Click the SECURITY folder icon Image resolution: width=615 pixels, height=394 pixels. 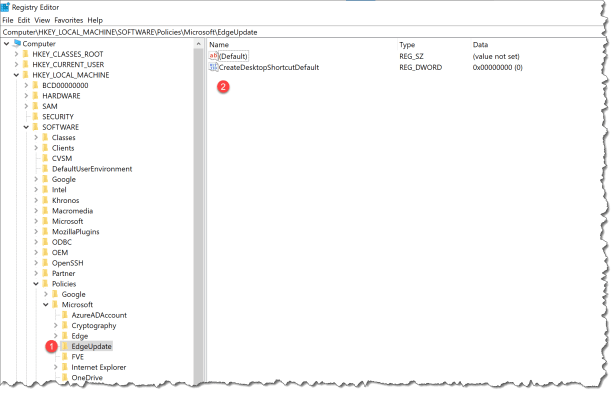(x=36, y=117)
